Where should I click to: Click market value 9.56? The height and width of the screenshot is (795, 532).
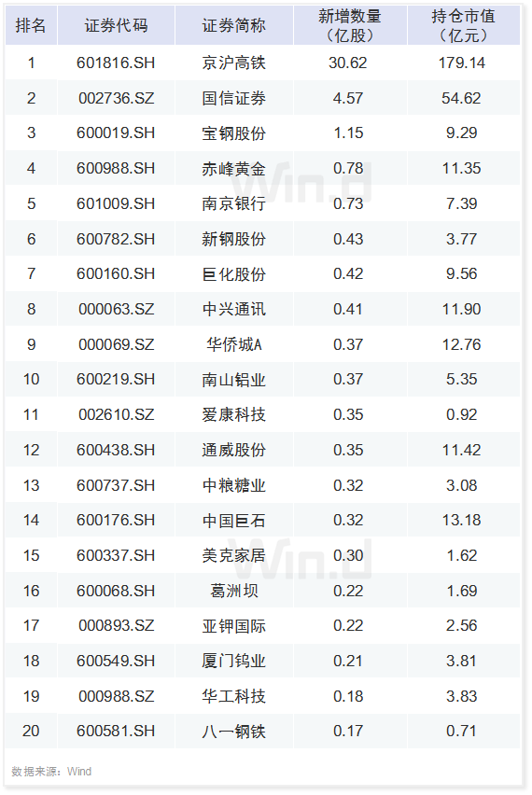[x=461, y=273]
